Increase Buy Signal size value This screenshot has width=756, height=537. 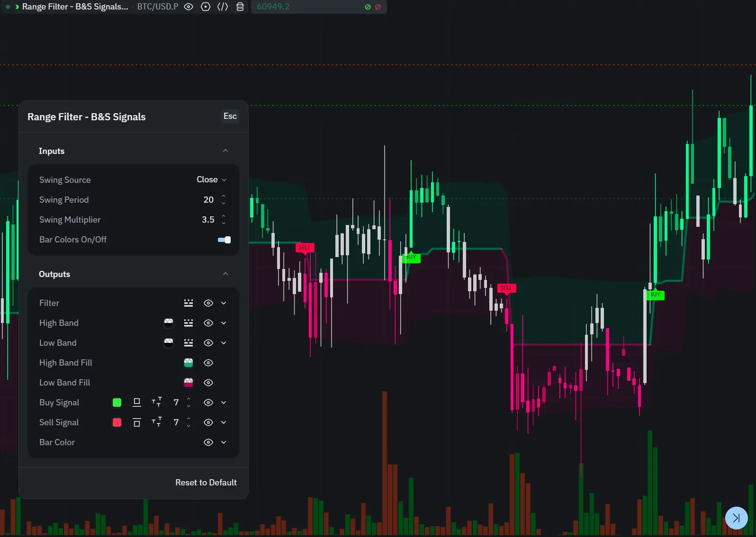point(189,399)
